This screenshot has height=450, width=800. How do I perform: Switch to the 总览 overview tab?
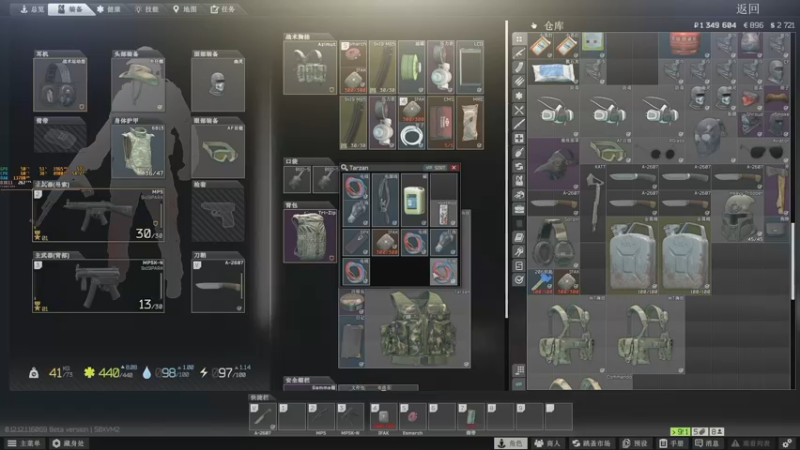[x=32, y=9]
